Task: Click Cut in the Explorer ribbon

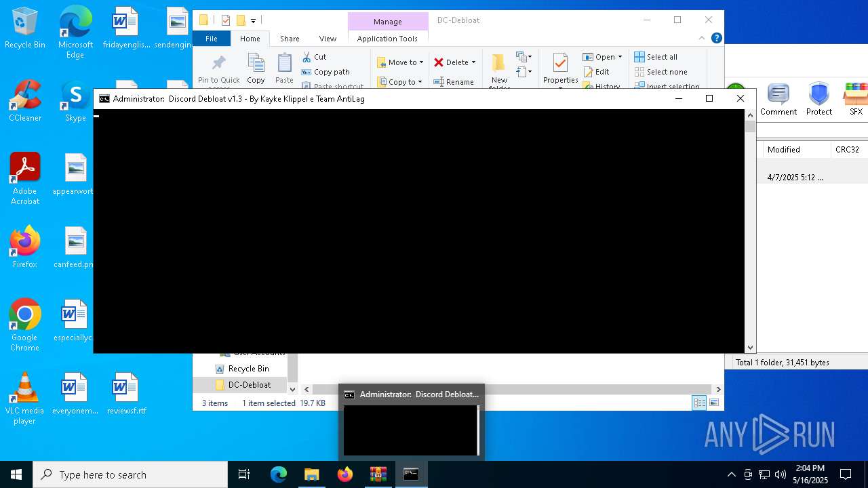Action: pyautogui.click(x=315, y=57)
